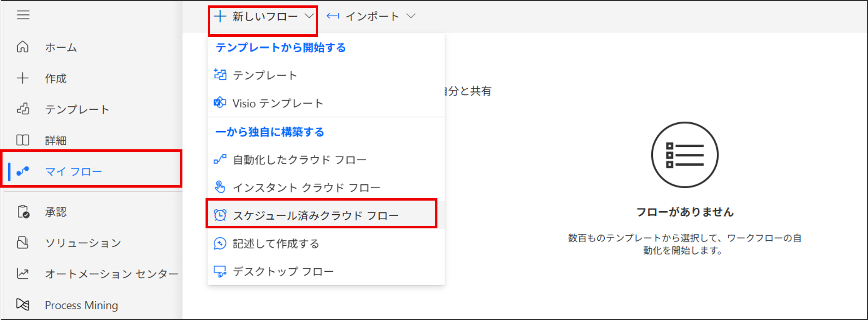Click the ホーム home icon
This screenshot has width=868, height=320.
click(23, 47)
